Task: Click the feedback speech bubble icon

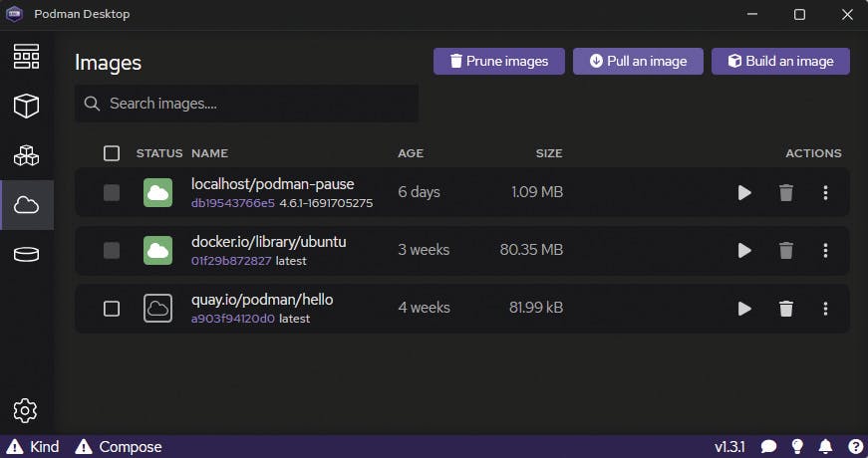Action: 768,446
